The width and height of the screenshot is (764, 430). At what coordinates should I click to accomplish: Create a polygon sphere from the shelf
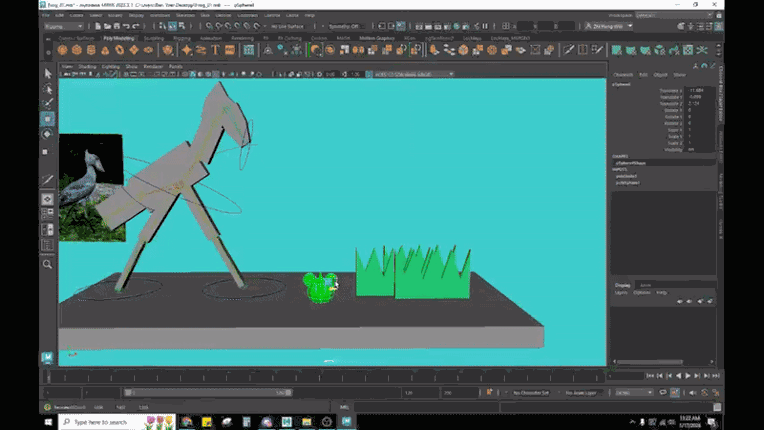coord(62,49)
